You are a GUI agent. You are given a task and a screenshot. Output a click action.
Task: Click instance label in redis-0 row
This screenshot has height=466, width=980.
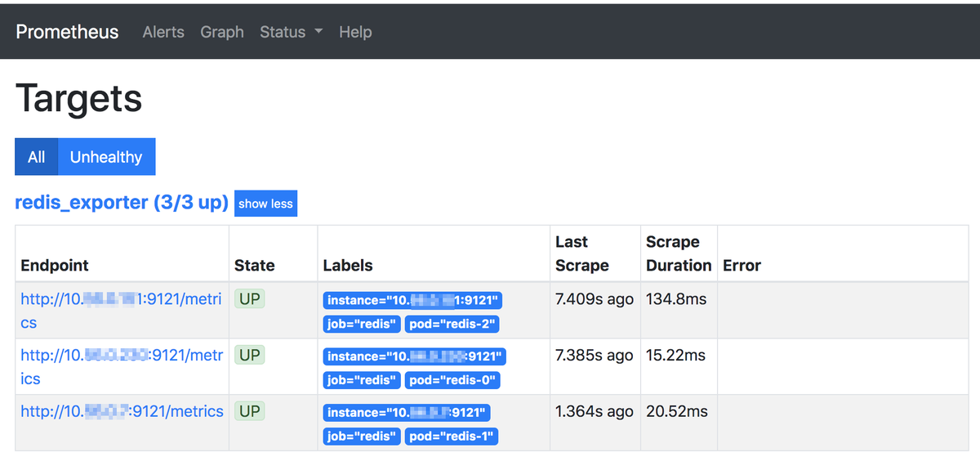pyautogui.click(x=415, y=356)
